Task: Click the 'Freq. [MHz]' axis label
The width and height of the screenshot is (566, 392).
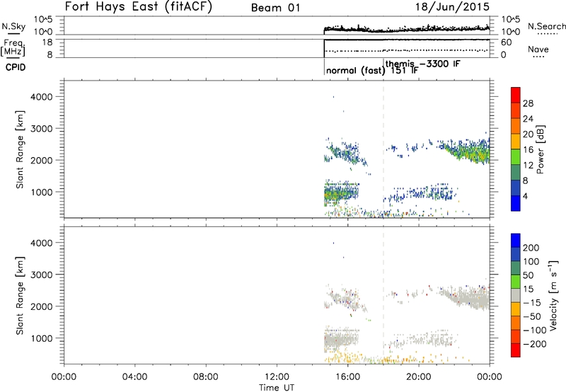Action: (x=13, y=47)
